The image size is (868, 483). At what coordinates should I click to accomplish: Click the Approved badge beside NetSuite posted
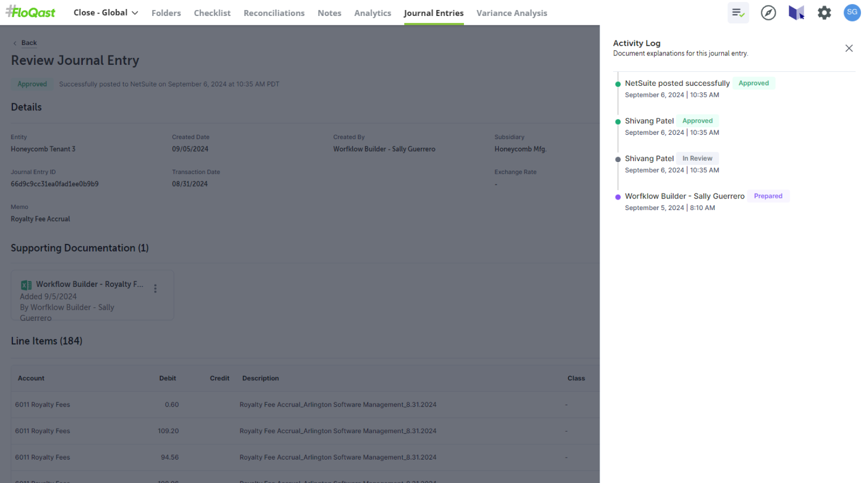[x=753, y=83]
